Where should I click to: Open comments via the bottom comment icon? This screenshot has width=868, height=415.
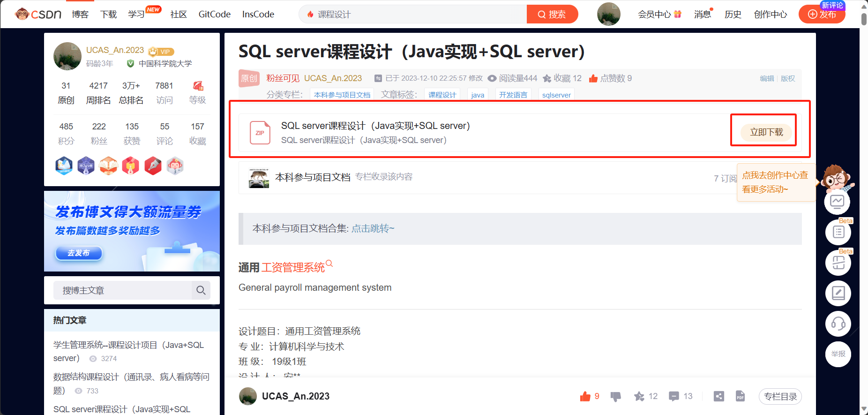(x=674, y=396)
